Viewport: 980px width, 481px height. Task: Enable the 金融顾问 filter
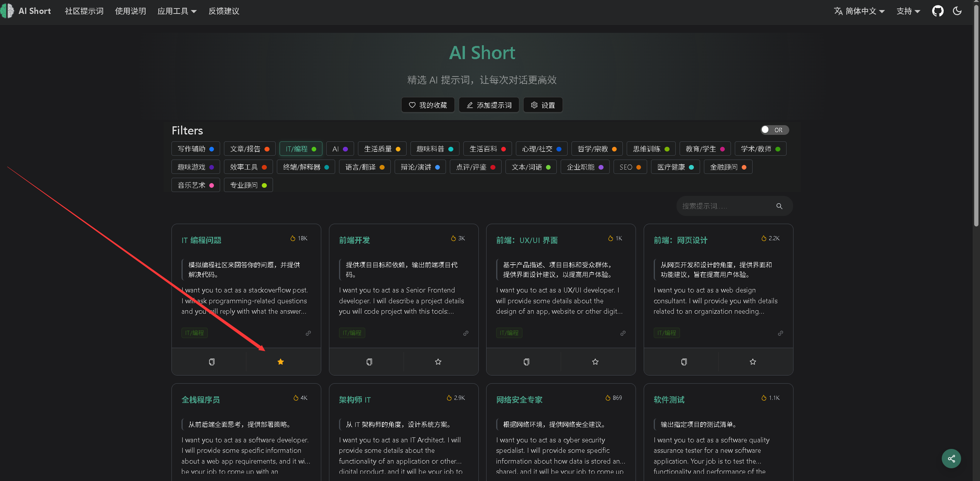[728, 167]
